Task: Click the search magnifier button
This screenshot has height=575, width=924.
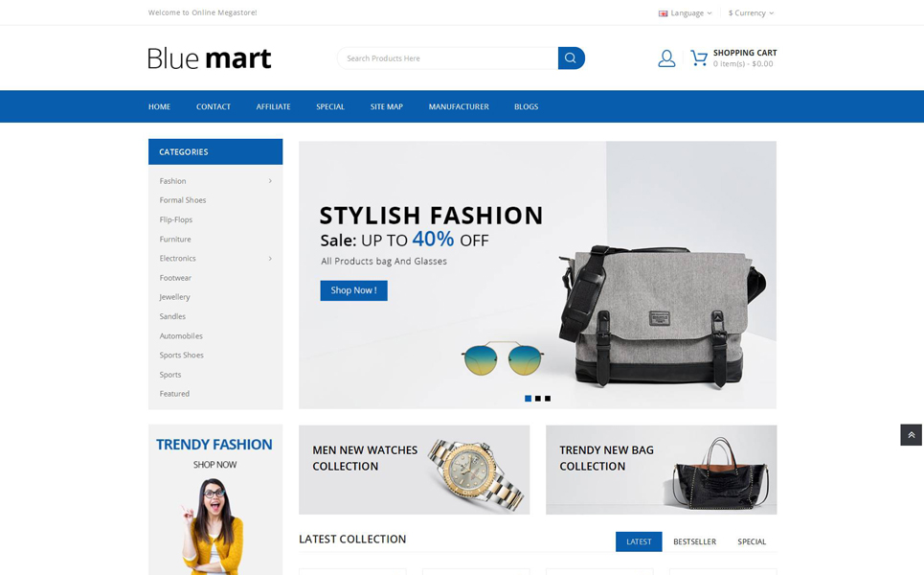Action: coord(571,57)
